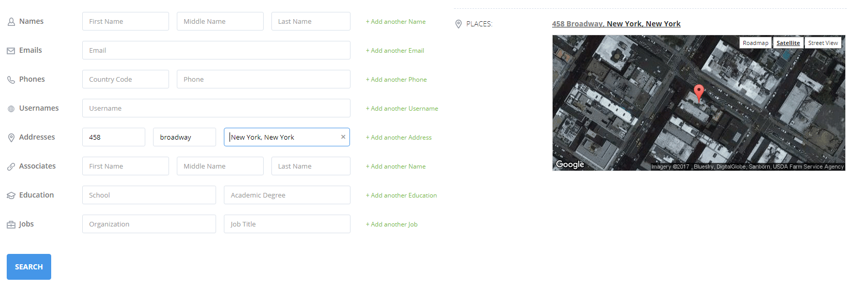The height and width of the screenshot is (287, 868).
Task: Click the pin icon next to PLACES
Action: [x=458, y=24]
